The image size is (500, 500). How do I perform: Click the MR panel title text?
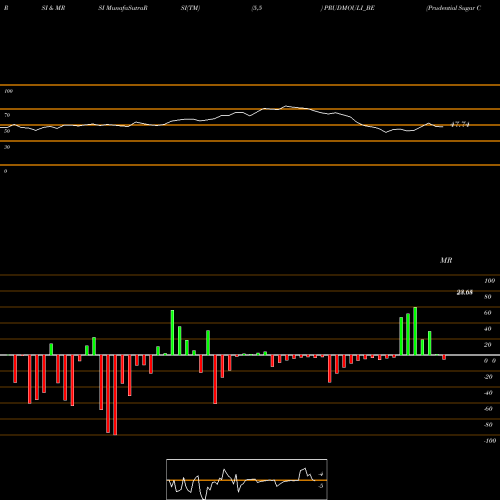coord(446,260)
